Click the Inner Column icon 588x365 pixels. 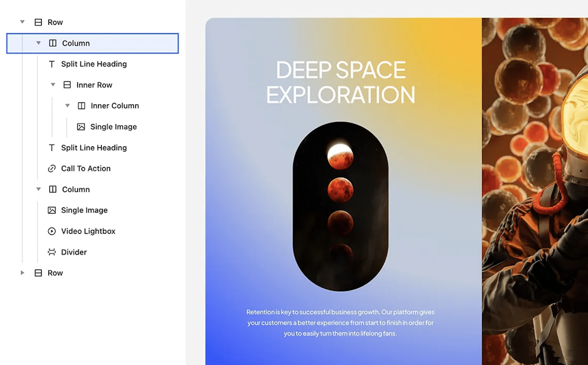81,106
